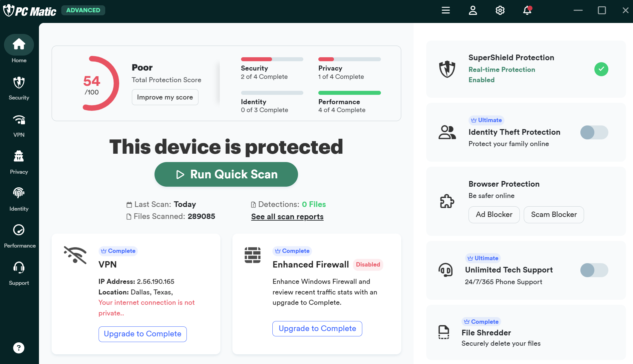Click '2 of 4 Complete' Security text

pyautogui.click(x=264, y=77)
